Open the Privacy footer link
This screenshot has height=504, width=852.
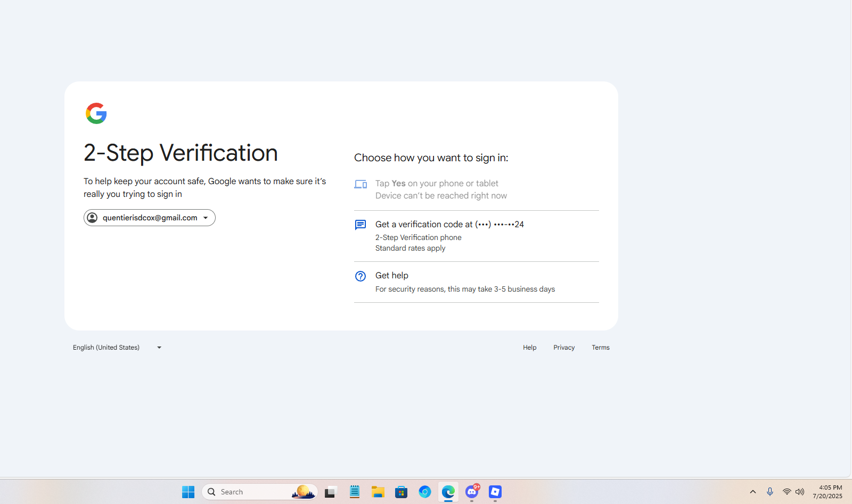coord(564,348)
